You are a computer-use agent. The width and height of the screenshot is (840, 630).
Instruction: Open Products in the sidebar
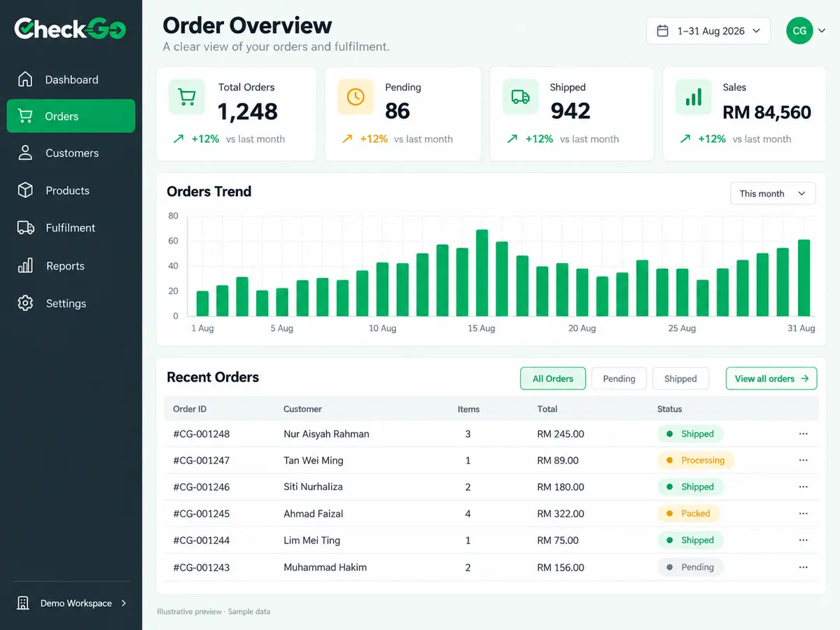71,190
